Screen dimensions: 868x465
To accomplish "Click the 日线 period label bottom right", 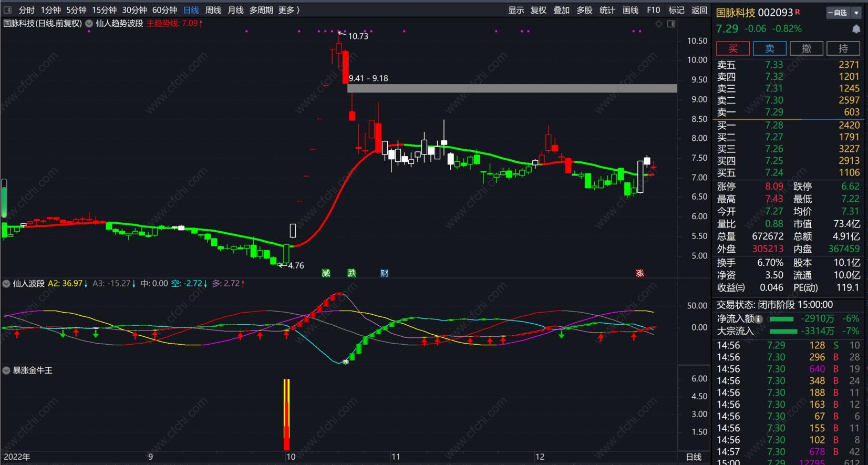I will [x=694, y=457].
